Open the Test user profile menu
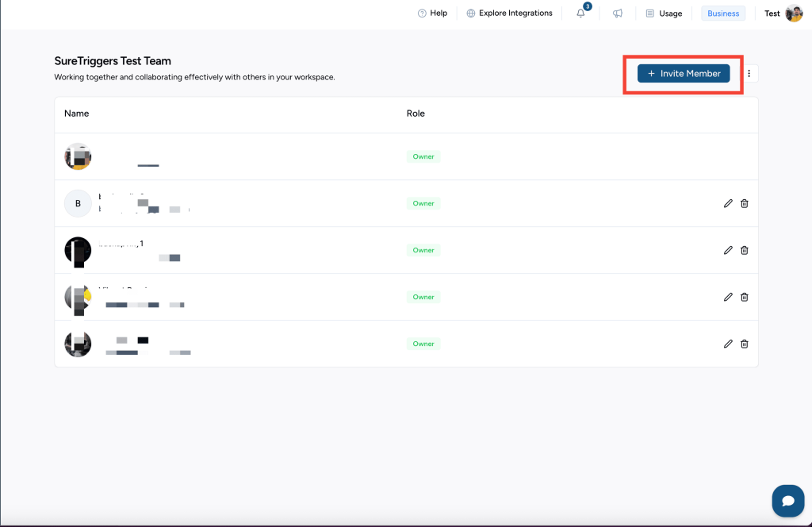Image resolution: width=812 pixels, height=527 pixels. pyautogui.click(x=783, y=13)
